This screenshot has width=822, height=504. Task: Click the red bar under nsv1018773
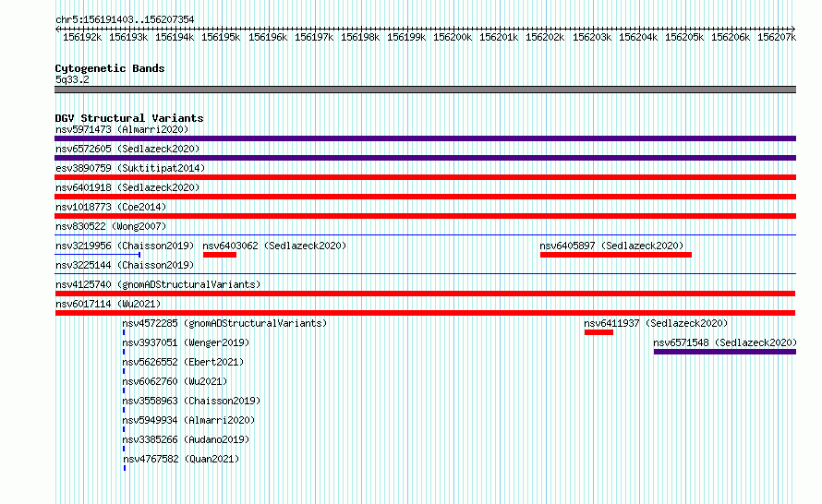click(x=425, y=216)
